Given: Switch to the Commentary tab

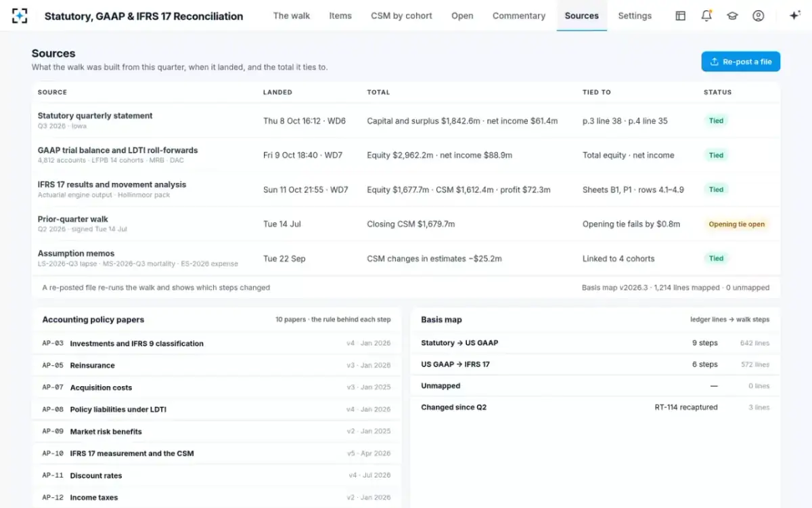Looking at the screenshot, I should click(x=519, y=16).
